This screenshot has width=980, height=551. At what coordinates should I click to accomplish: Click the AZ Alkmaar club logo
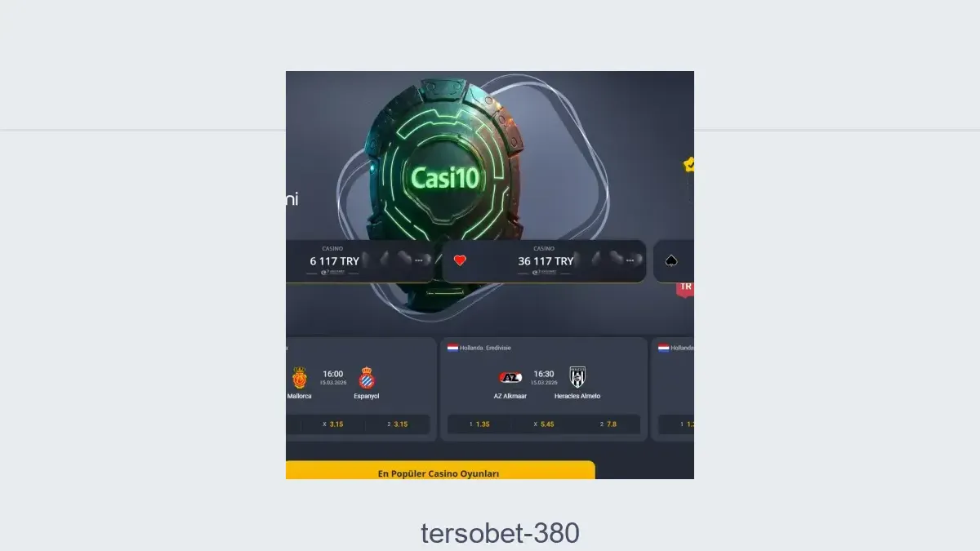(x=510, y=377)
